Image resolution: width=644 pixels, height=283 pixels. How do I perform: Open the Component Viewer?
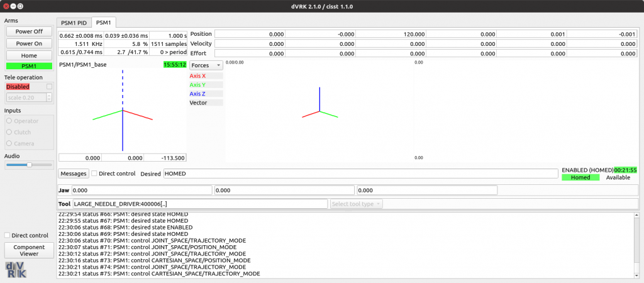pos(29,250)
